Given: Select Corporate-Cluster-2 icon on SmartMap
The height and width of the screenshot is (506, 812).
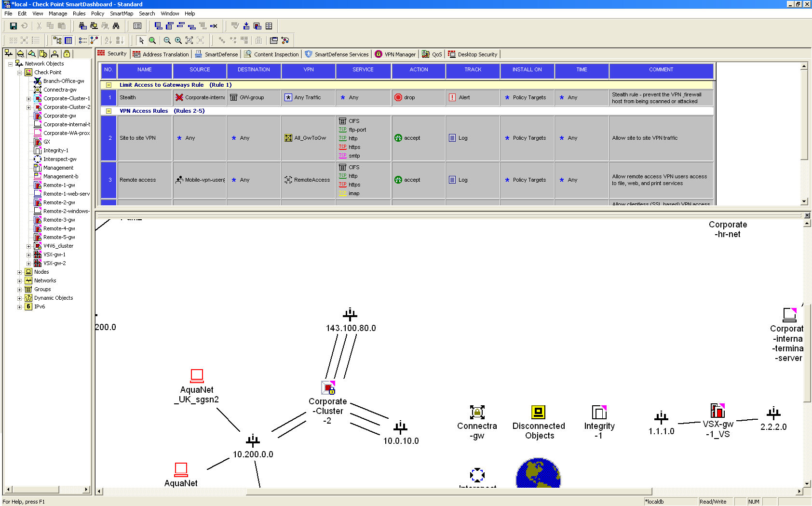Looking at the screenshot, I should tap(328, 388).
